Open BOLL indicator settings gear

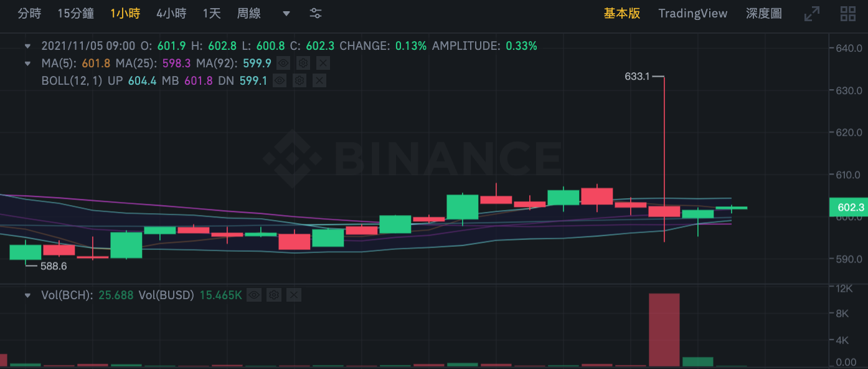300,80
